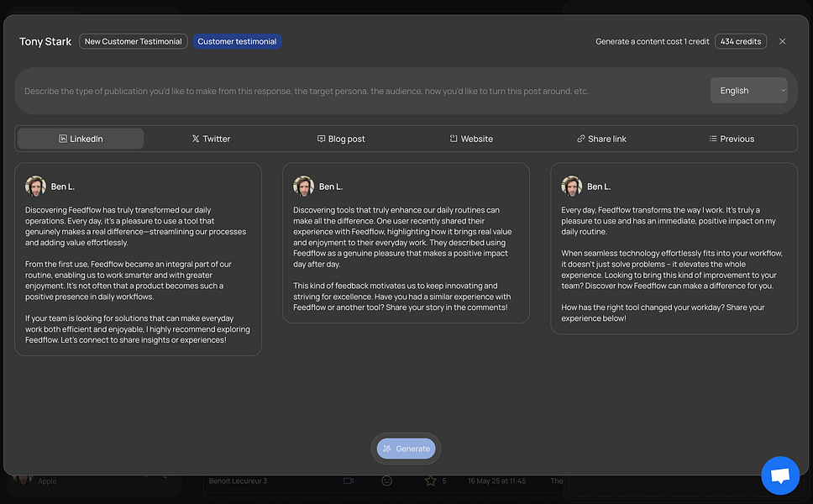Click the video camera icon in the testimonial row
Screen dimensions: 813x504
tap(348, 480)
